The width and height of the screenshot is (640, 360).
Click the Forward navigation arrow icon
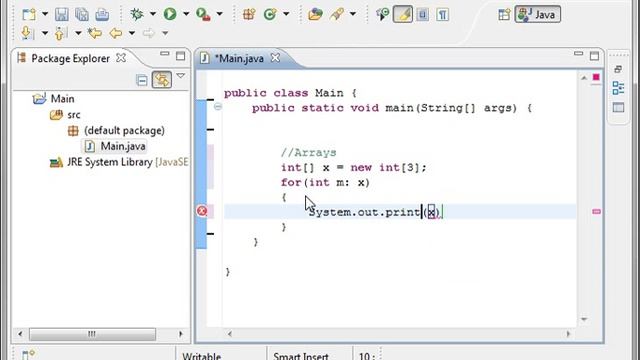coord(149,33)
